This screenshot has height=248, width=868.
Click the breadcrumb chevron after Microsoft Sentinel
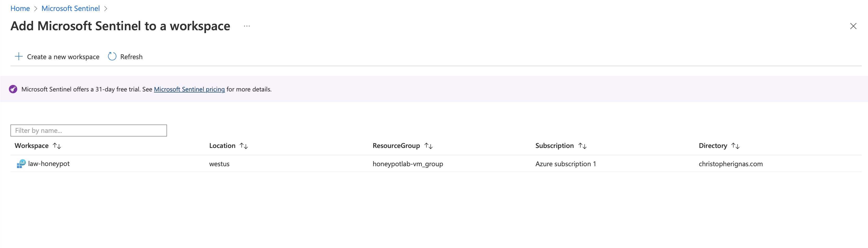pyautogui.click(x=105, y=9)
